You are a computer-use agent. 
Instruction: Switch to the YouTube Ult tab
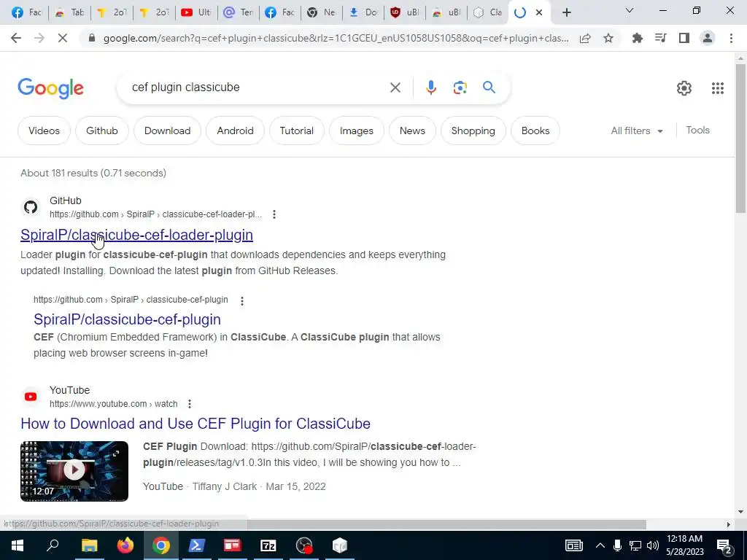[196, 12]
